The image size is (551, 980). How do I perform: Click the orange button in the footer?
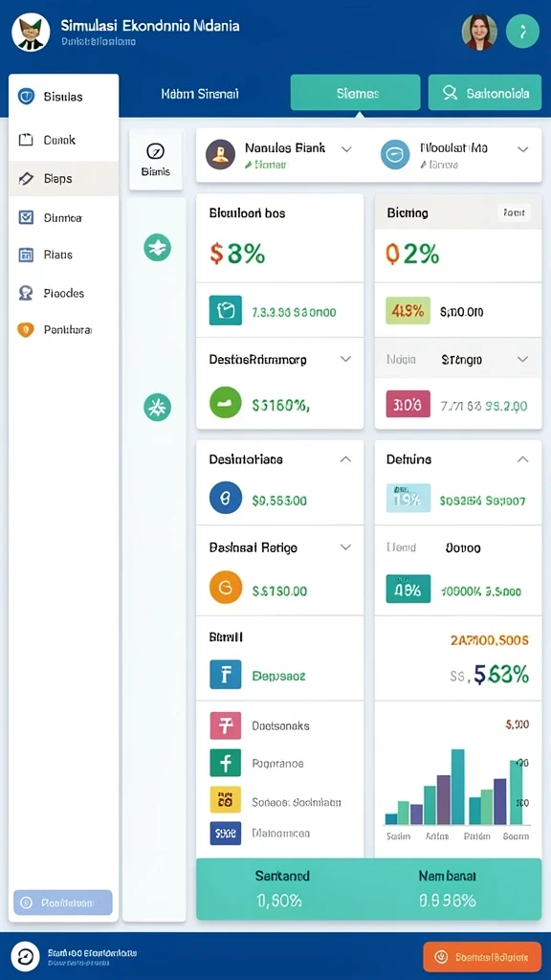click(482, 957)
